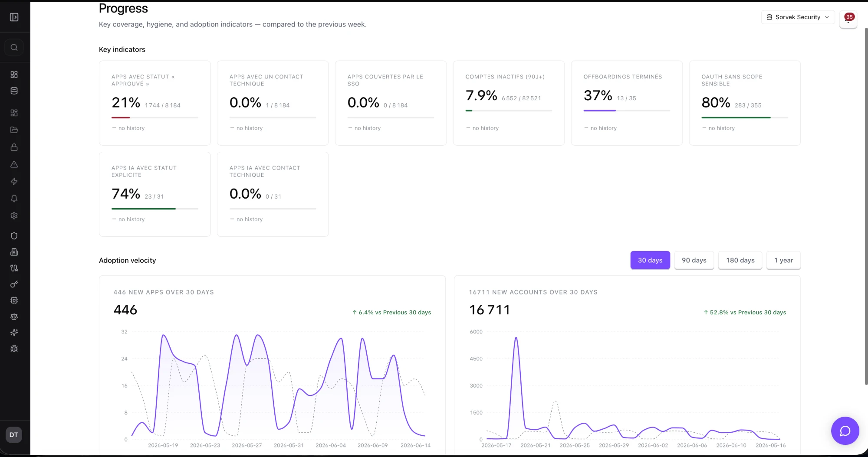868x457 pixels.
Task: Open the shield icon in sidebar
Action: pyautogui.click(x=14, y=236)
